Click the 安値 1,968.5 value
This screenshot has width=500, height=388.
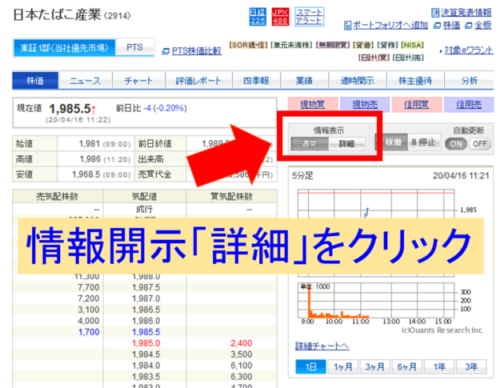[x=86, y=174]
